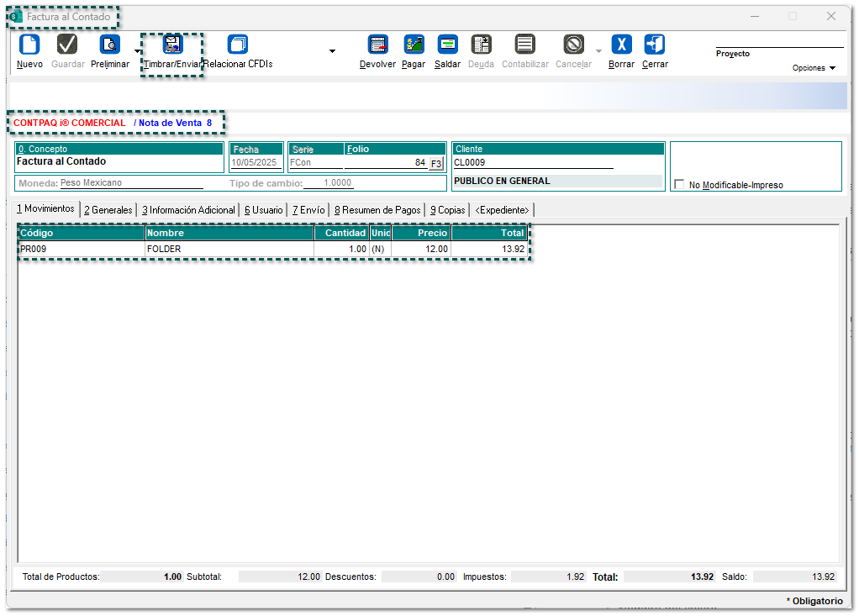Screen dimensions: 859x616
Task: Open Preliminar print preview
Action: click(110, 45)
